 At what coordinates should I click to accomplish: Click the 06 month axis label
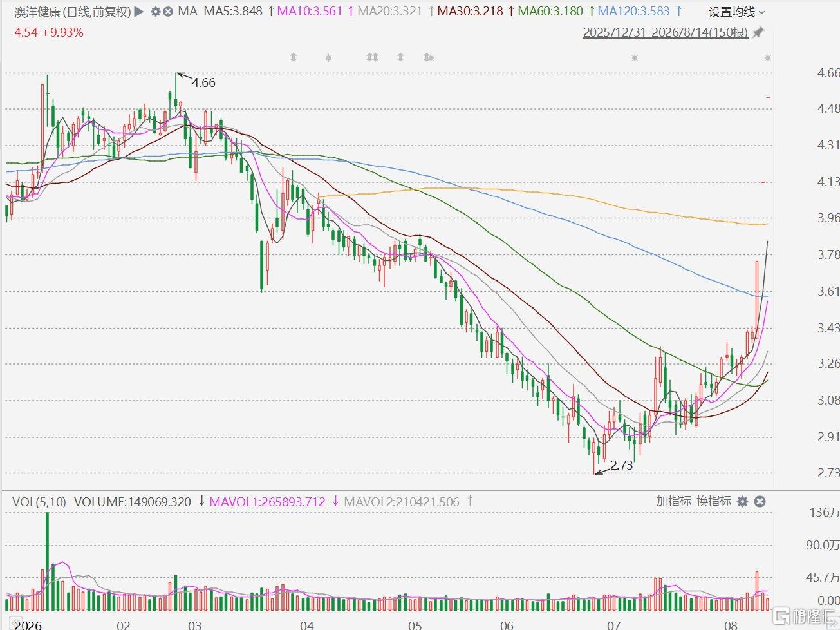(x=507, y=625)
